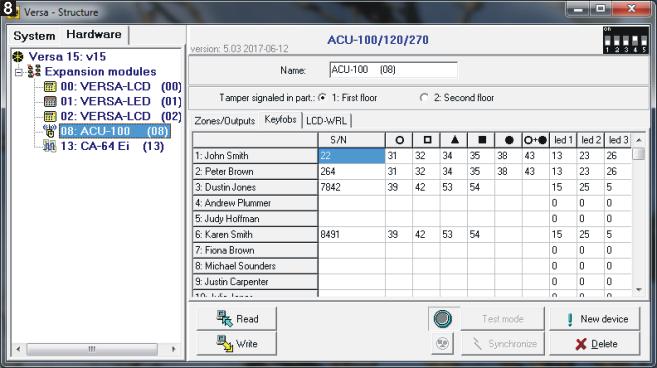Viewport: 657px width, 368px height.
Task: Click the round green indicator button beside Test mode
Action: click(x=443, y=319)
